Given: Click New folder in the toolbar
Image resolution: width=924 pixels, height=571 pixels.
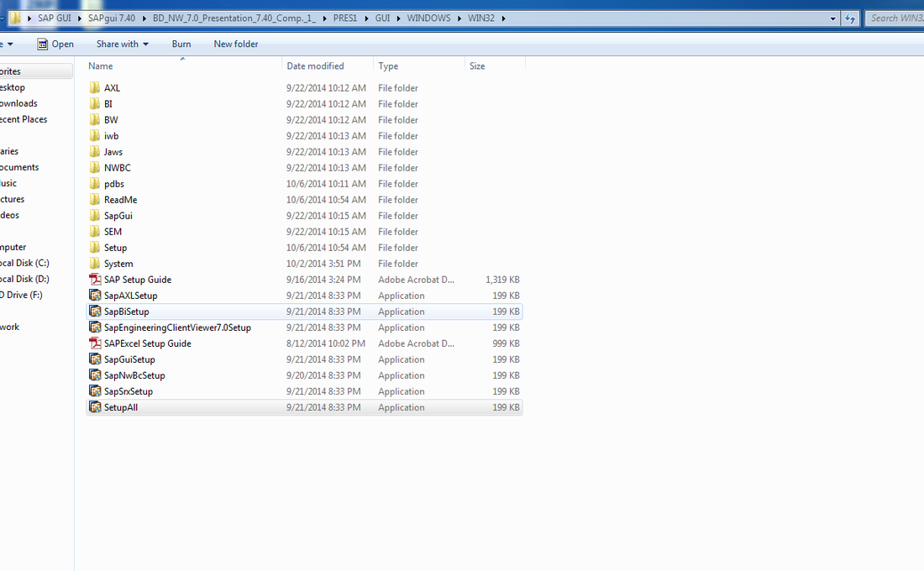Looking at the screenshot, I should tap(236, 45).
